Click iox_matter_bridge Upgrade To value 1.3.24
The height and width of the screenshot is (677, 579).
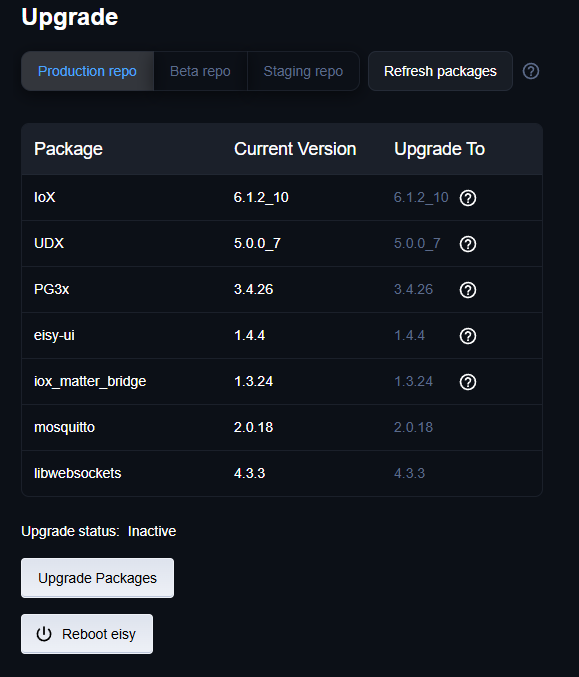click(x=413, y=381)
